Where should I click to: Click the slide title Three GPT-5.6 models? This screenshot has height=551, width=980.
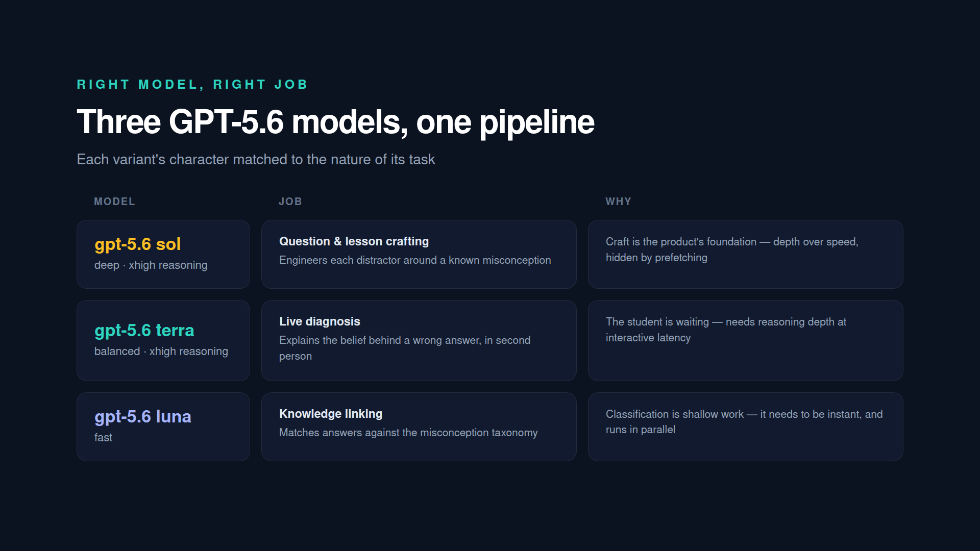click(335, 122)
